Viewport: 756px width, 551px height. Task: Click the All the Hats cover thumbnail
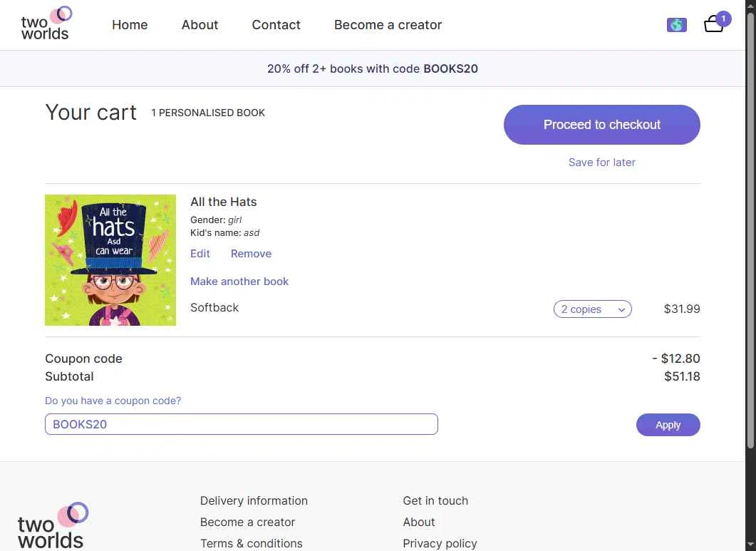[x=110, y=260]
